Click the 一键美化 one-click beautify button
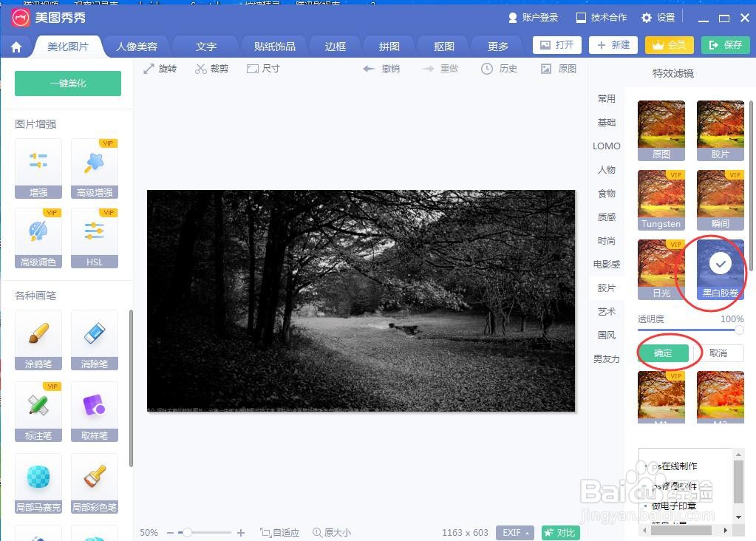The image size is (756, 541). pyautogui.click(x=67, y=84)
